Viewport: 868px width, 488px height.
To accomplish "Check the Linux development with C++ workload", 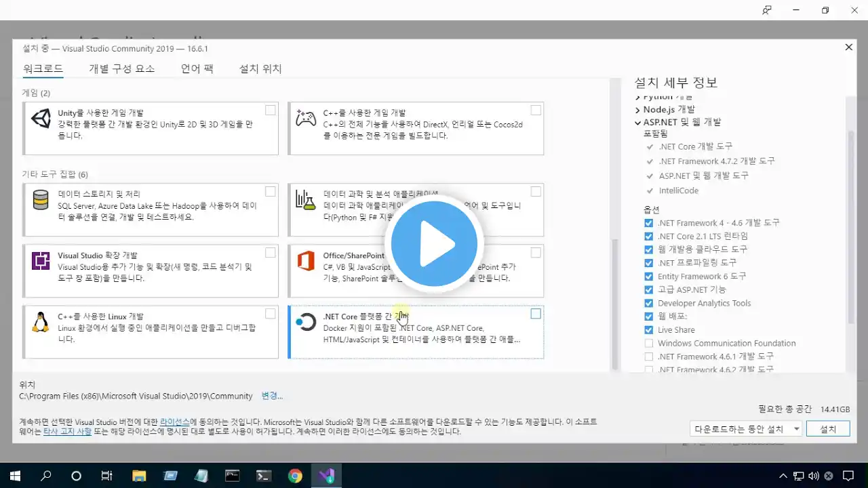I will (x=271, y=314).
